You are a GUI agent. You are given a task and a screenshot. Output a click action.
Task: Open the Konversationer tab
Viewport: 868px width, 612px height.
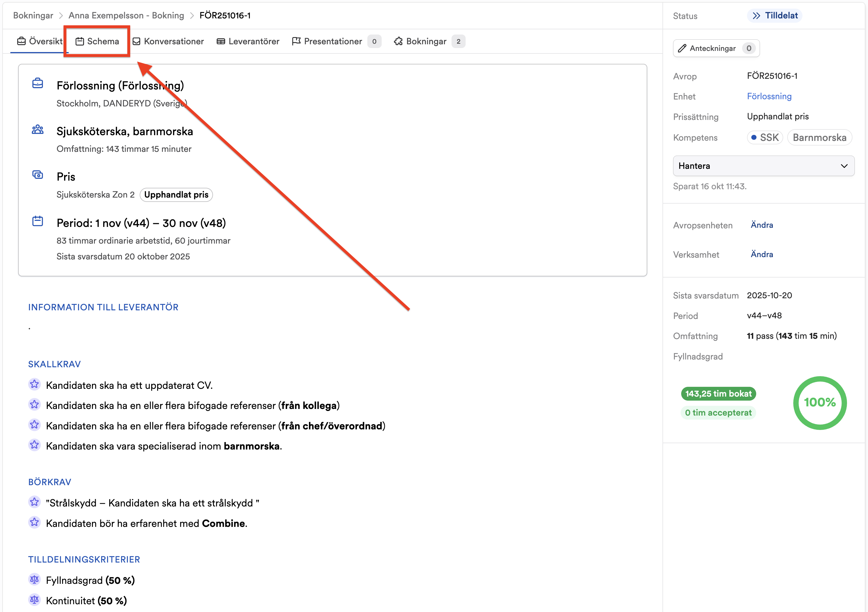point(168,41)
